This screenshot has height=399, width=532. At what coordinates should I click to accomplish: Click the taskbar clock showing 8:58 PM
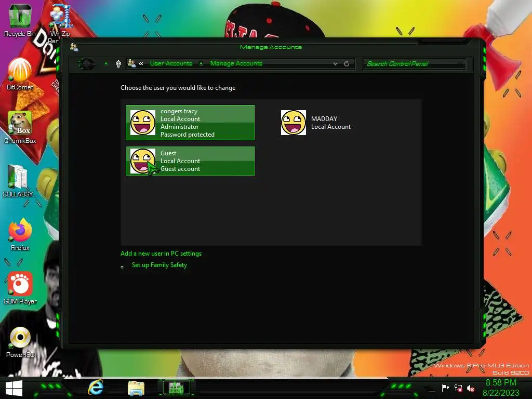coord(501,383)
